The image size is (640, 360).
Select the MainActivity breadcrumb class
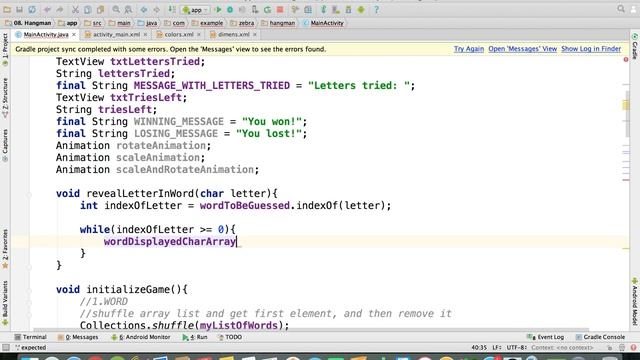click(323, 23)
